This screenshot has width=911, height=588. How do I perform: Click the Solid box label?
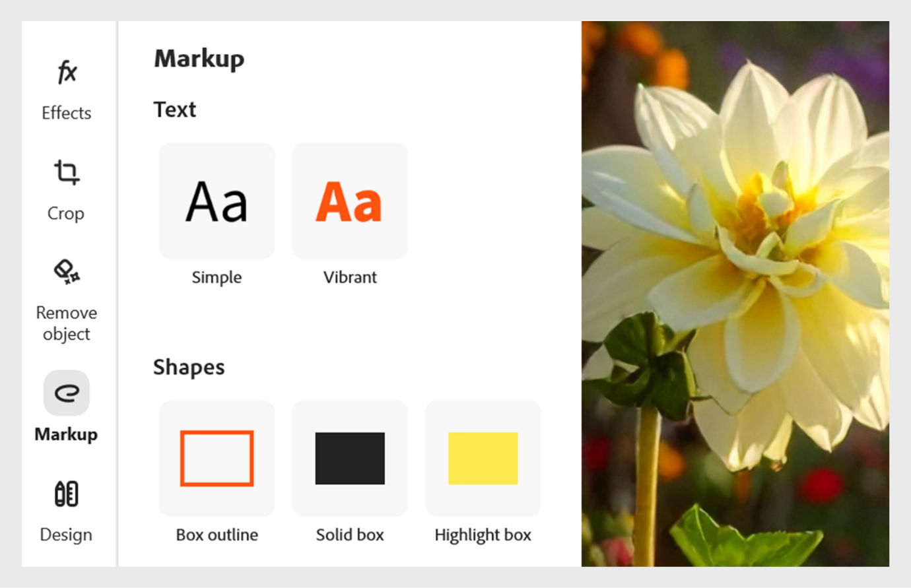(x=349, y=535)
